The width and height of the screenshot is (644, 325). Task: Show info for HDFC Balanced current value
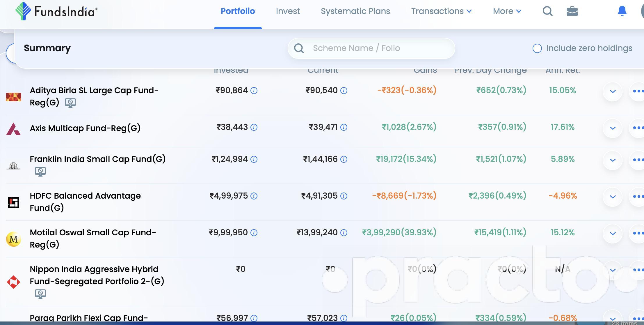click(x=344, y=196)
